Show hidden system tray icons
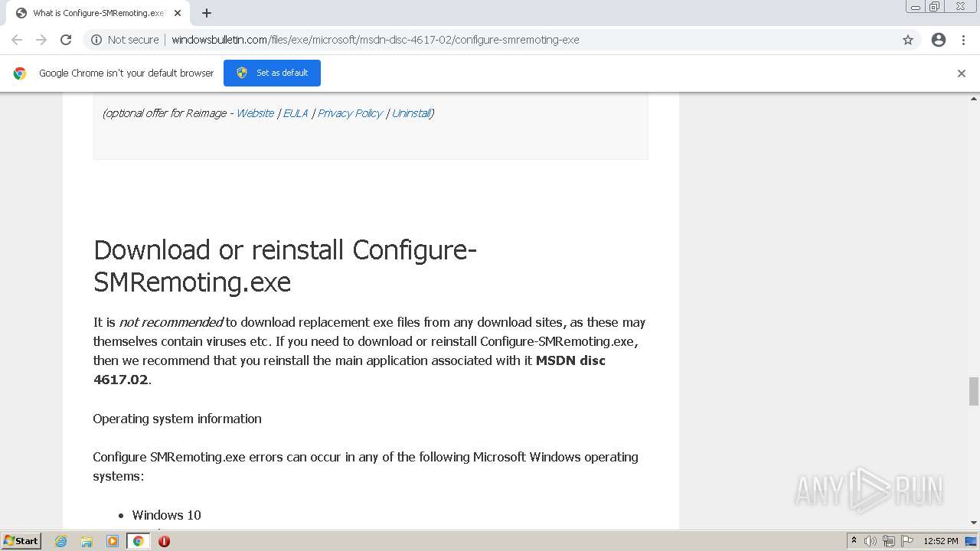 click(854, 541)
